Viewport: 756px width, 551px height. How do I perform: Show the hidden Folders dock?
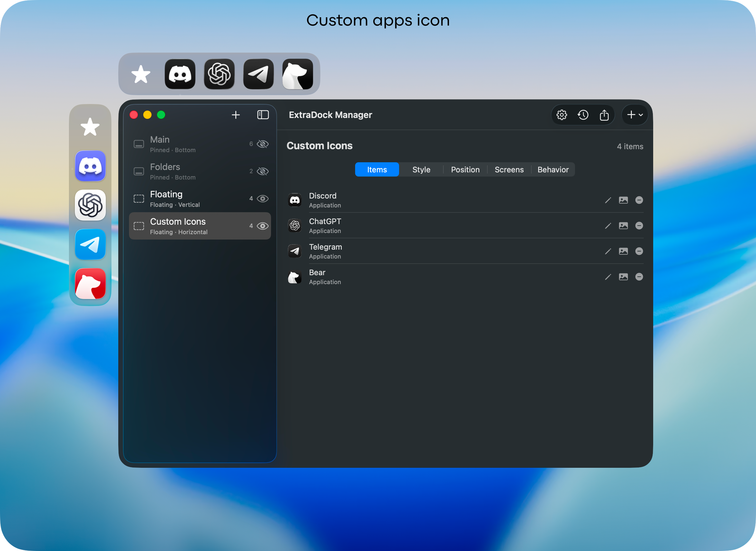(263, 171)
